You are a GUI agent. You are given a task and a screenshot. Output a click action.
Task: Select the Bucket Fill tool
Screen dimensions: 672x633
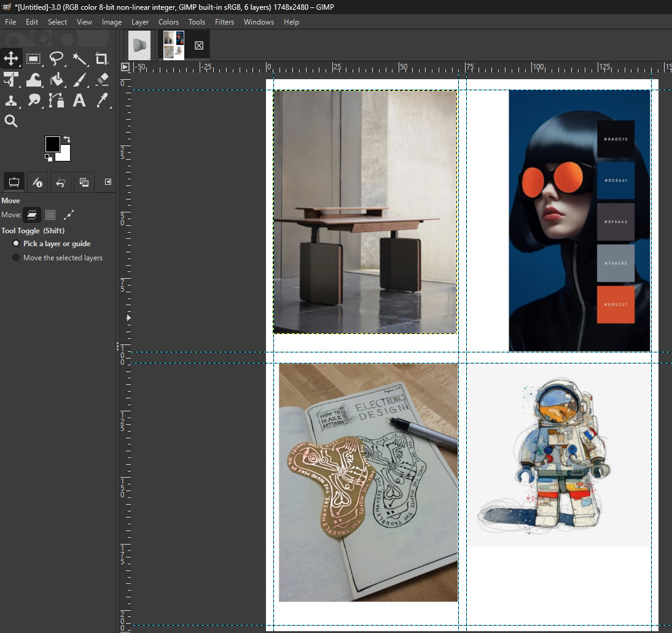pyautogui.click(x=57, y=80)
